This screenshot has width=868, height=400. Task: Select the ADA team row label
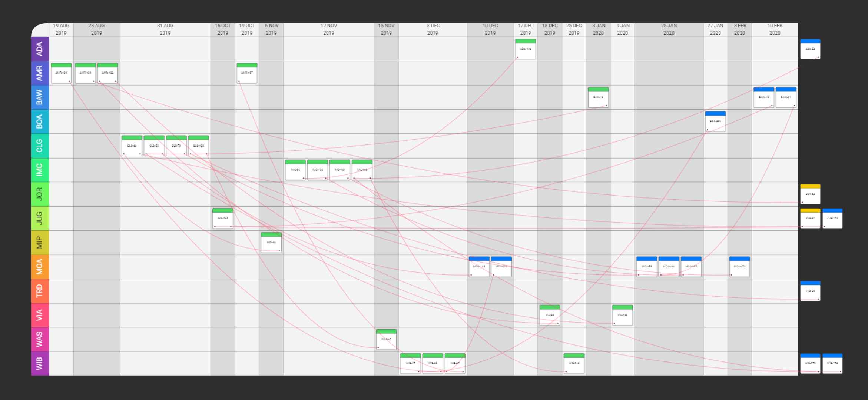tap(40, 49)
